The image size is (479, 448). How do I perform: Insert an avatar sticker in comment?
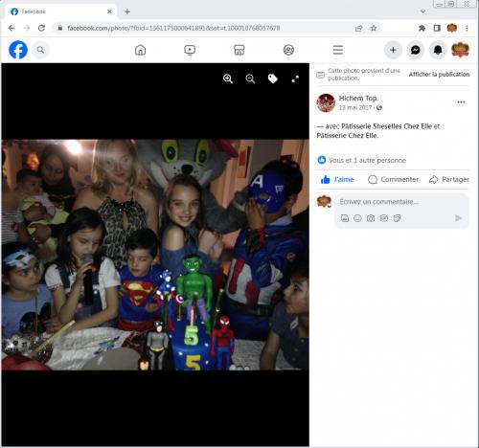[x=345, y=218]
